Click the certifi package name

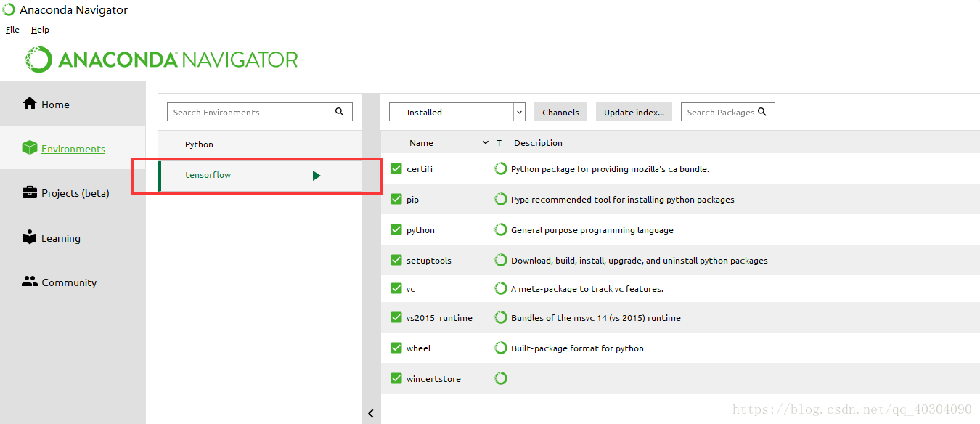coord(420,168)
